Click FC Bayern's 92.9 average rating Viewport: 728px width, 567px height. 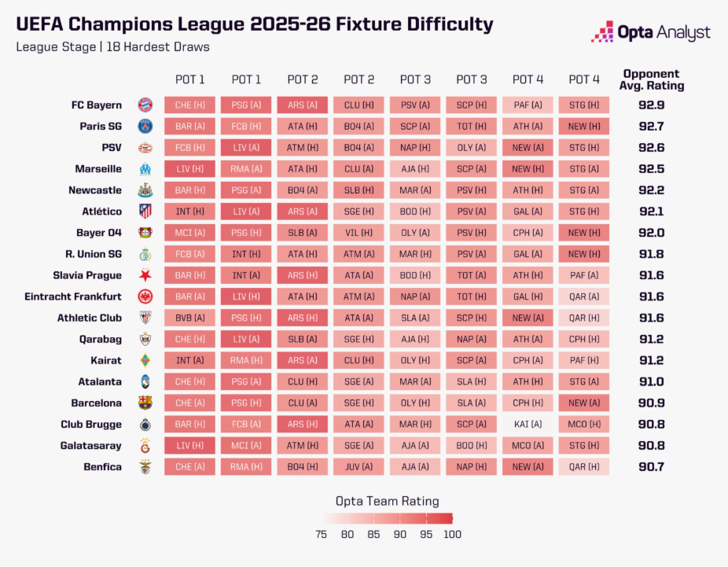(652, 105)
